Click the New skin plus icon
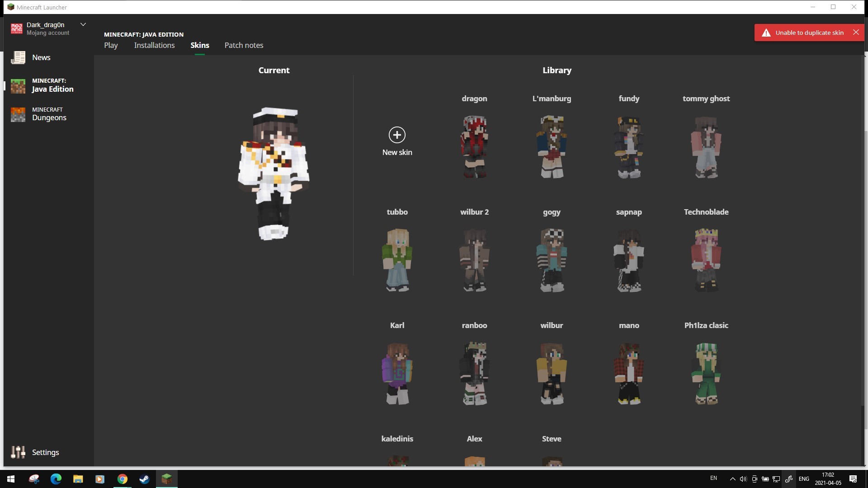The image size is (868, 488). pyautogui.click(x=397, y=135)
